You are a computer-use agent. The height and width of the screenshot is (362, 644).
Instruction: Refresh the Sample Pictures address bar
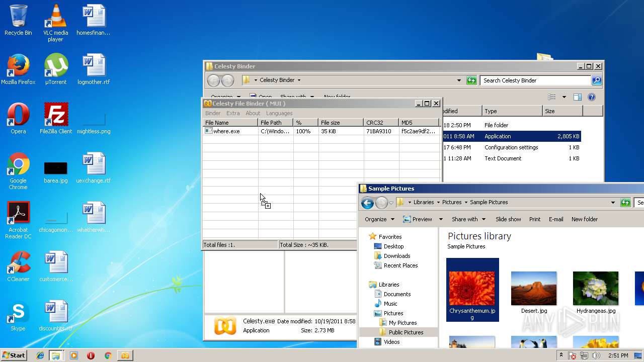pyautogui.click(x=625, y=203)
